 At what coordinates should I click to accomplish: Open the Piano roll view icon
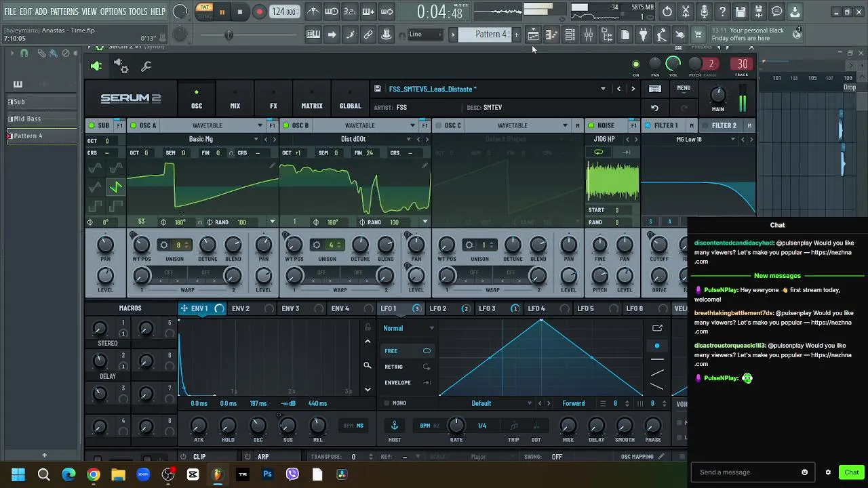click(x=552, y=35)
